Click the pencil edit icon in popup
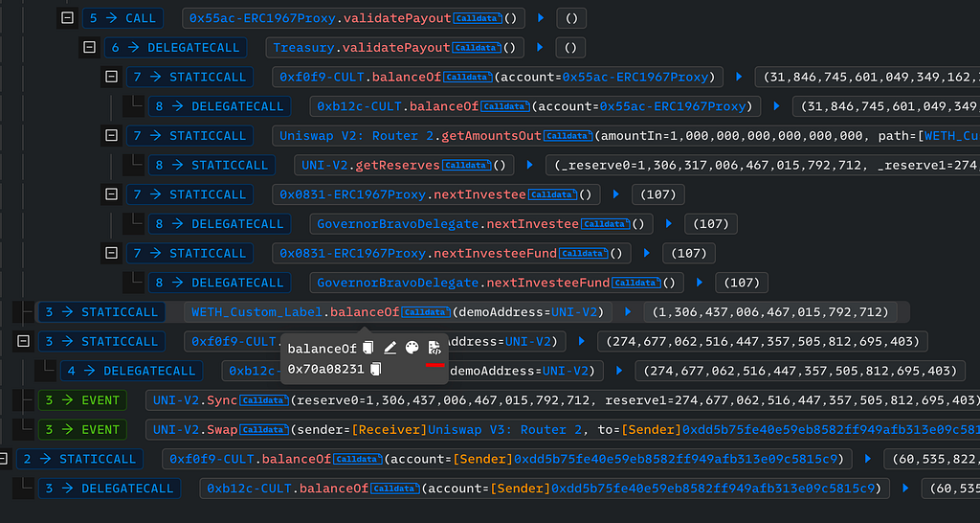 pyautogui.click(x=390, y=348)
